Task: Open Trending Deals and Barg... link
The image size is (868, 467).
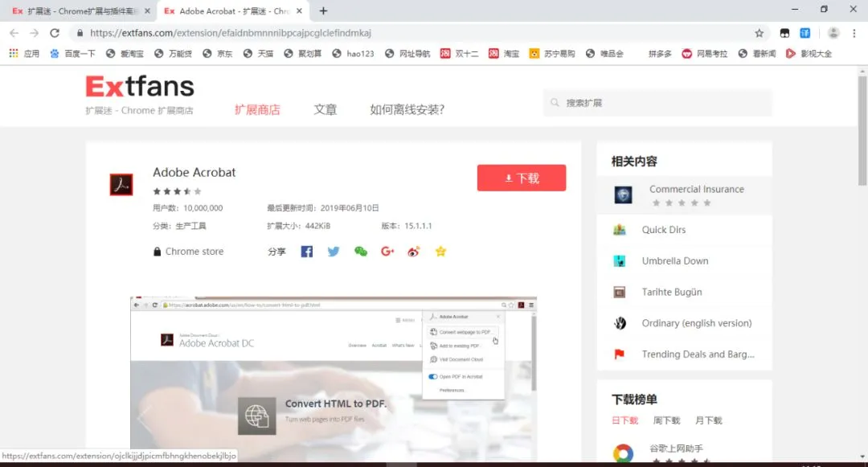Action: click(x=698, y=354)
